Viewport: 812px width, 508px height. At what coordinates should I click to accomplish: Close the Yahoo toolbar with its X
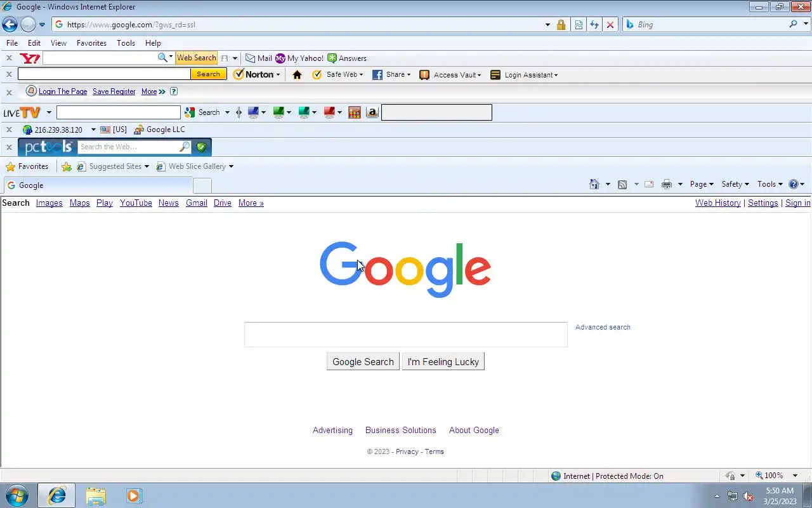pyautogui.click(x=9, y=58)
